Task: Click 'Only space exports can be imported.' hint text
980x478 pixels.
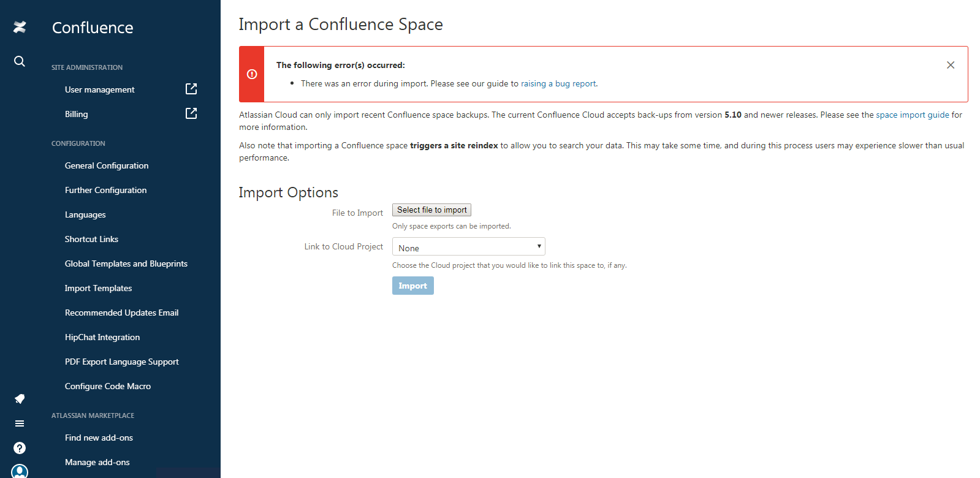Action: [452, 226]
